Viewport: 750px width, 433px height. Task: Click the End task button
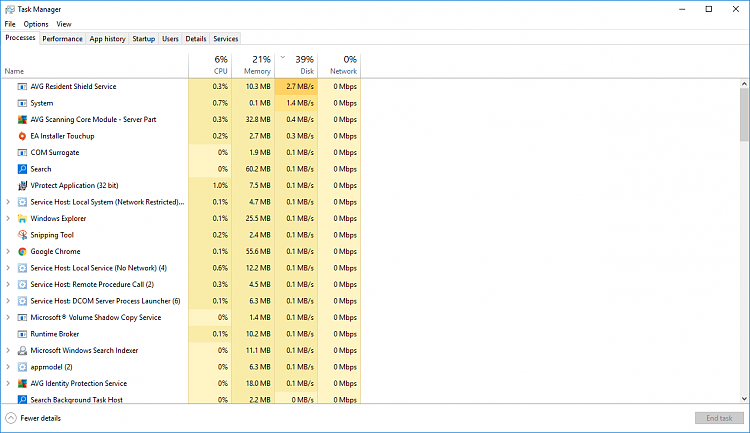tap(718, 418)
